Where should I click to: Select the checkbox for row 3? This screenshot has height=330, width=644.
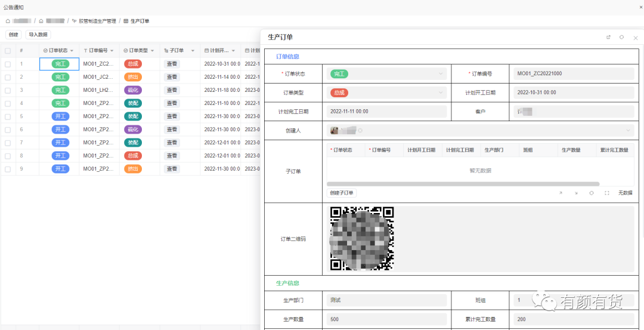coord(8,90)
